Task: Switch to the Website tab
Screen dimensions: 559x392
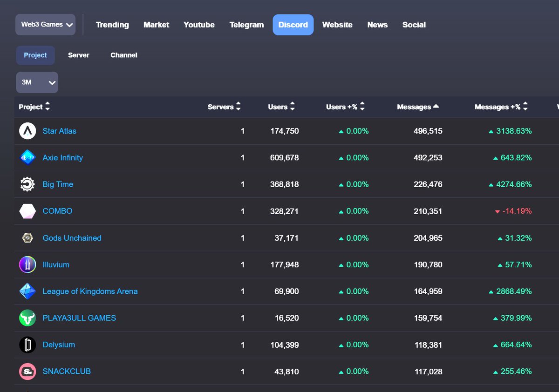Action: click(x=337, y=25)
